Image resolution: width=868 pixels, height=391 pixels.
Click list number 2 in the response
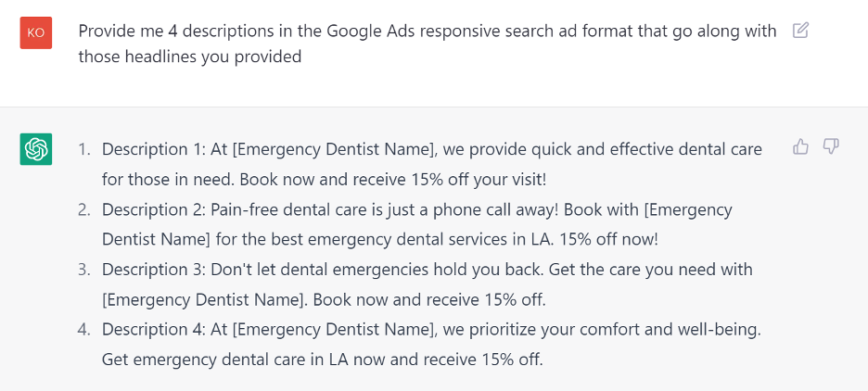[83, 209]
